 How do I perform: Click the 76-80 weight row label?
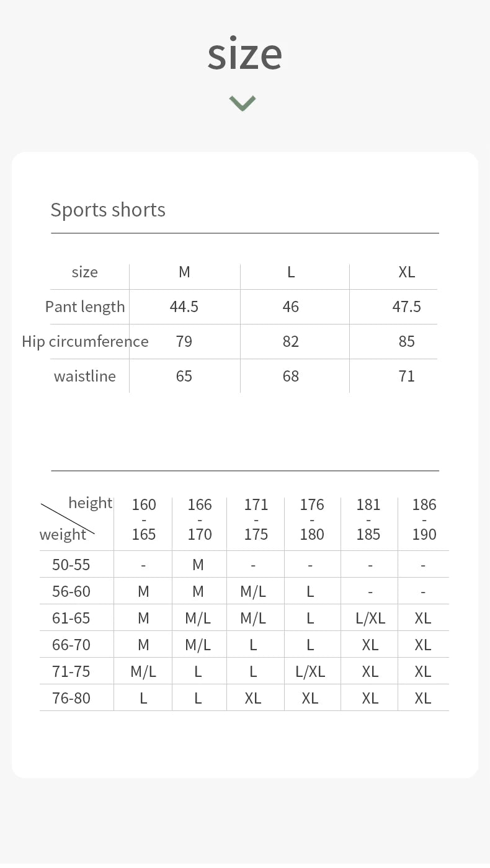tap(71, 698)
